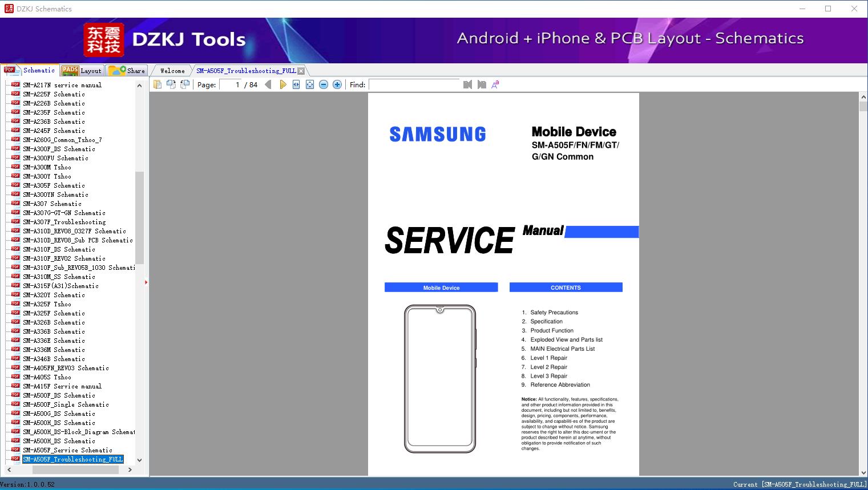
Task: Open SM-A505F_Service Schematic
Action: (67, 450)
